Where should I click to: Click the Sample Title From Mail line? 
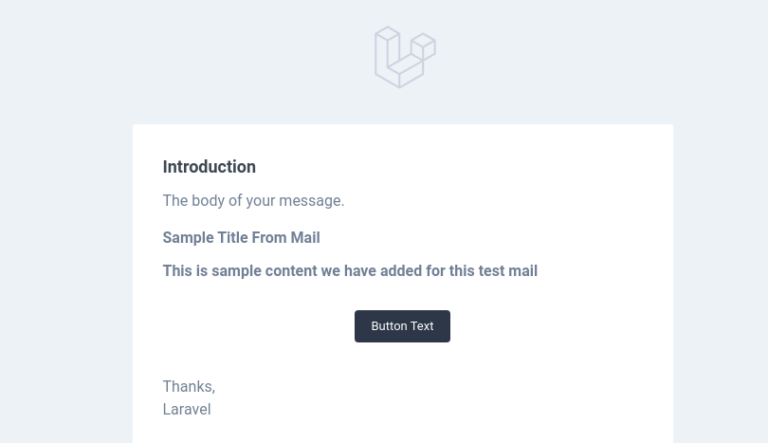(x=241, y=238)
